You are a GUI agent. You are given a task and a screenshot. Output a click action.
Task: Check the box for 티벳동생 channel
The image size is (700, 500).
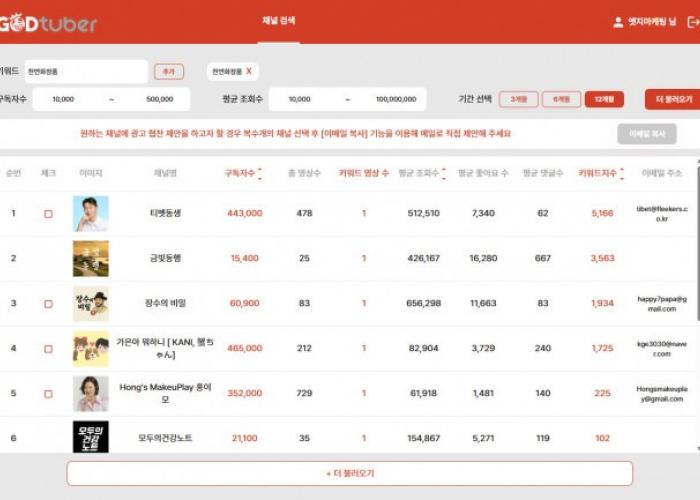click(48, 214)
